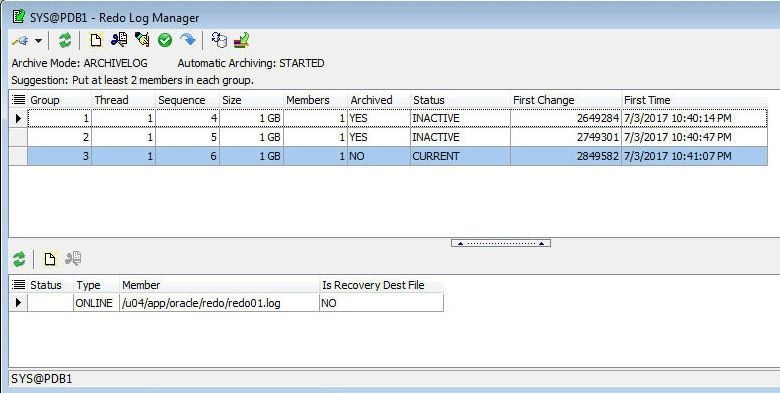780x393 pixels.
Task: Click the row indicator of the redo01.log member
Action: tap(18, 302)
